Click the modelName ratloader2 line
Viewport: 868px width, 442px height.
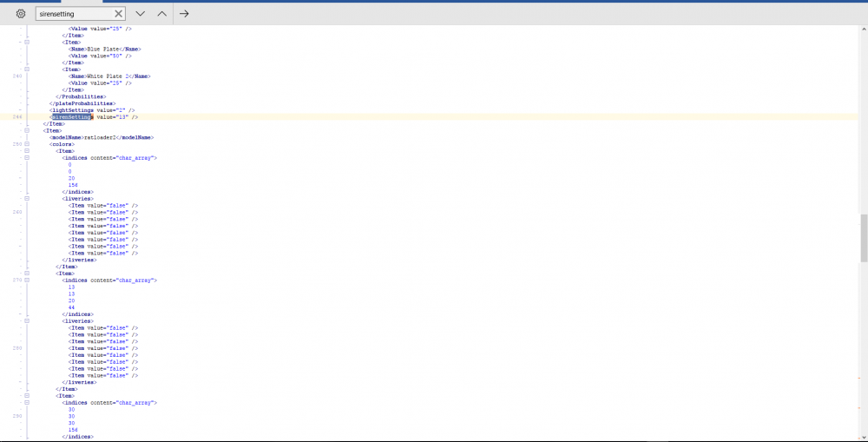click(102, 137)
